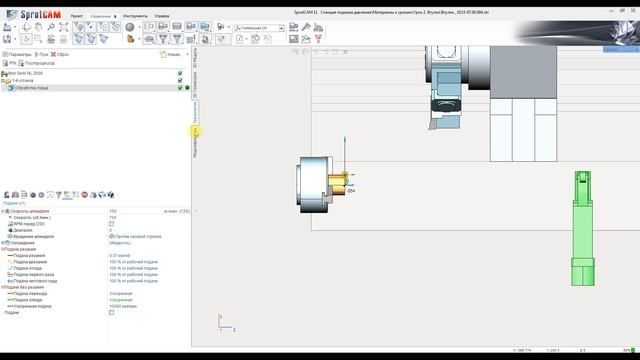
Task: Click the gray sphere shading mode icon
Action: [x=130, y=27]
